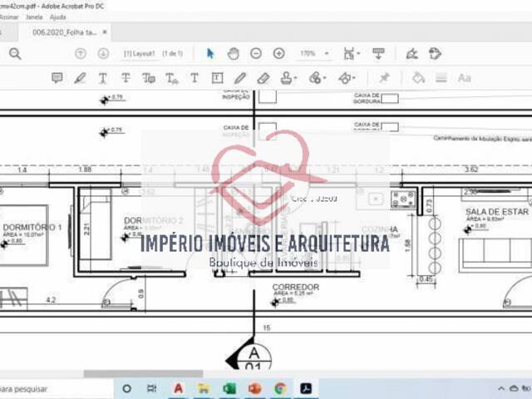Click the add text comment tool
532x399 pixels.
pyautogui.click(x=195, y=78)
